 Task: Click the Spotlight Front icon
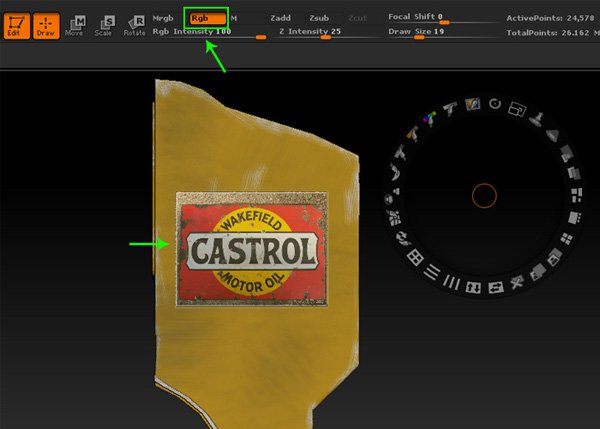[x=554, y=257]
